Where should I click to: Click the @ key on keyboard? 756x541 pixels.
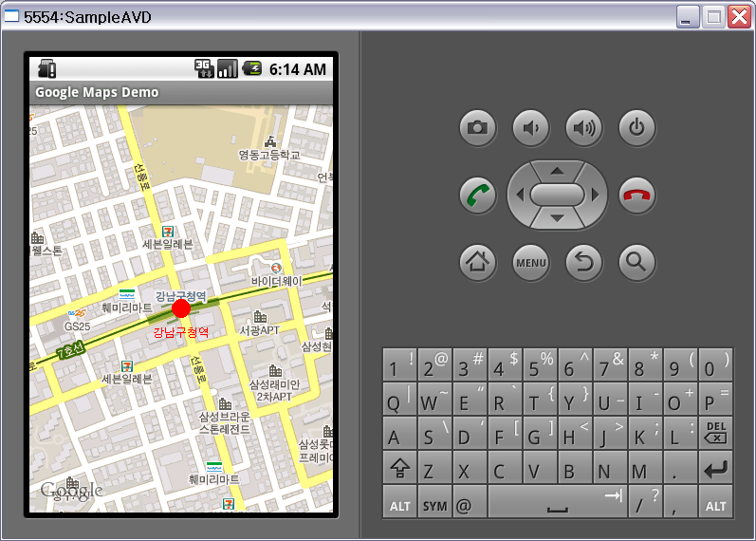coord(470,502)
